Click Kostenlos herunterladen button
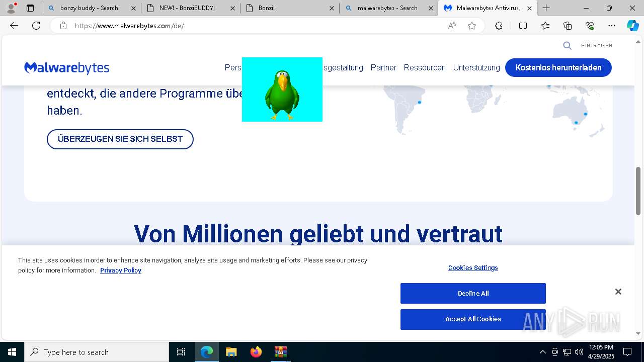Viewport: 644px width, 362px height. pyautogui.click(x=558, y=67)
